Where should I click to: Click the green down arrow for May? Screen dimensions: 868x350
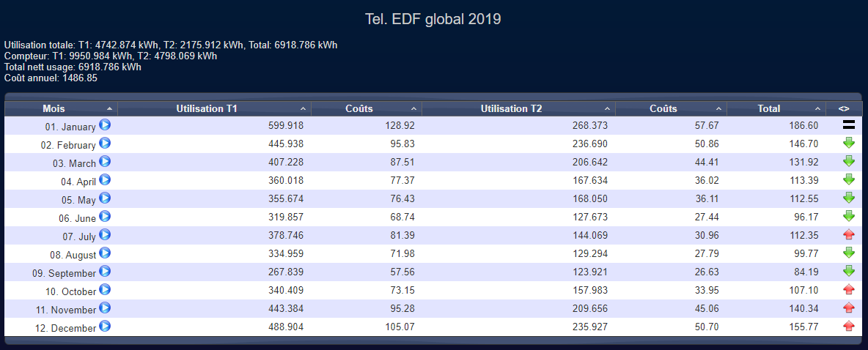click(849, 198)
